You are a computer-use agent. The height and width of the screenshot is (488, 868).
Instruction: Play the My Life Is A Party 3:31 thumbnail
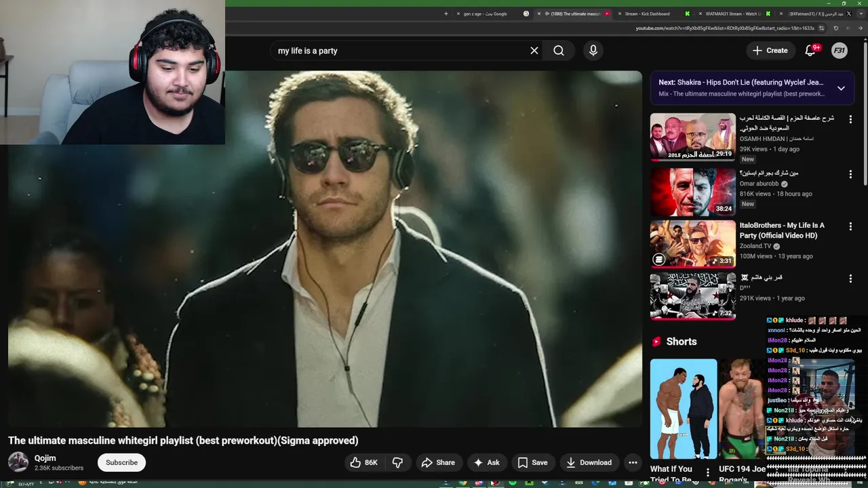[x=692, y=243]
